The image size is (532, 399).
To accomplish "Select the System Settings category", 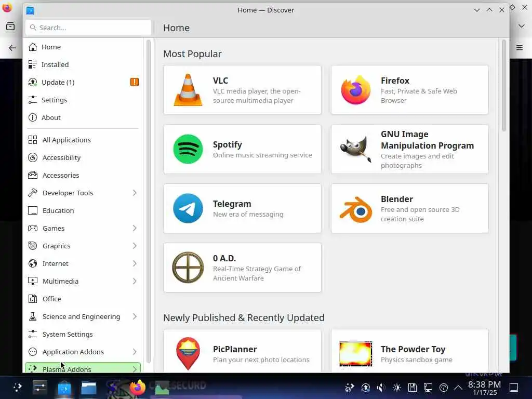I will pyautogui.click(x=83, y=334).
